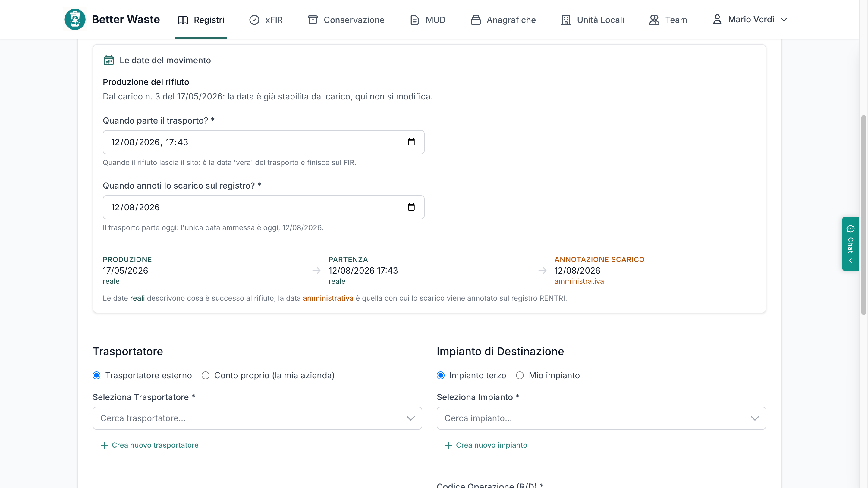
Task: Go to Unità Locali
Action: pyautogui.click(x=593, y=20)
